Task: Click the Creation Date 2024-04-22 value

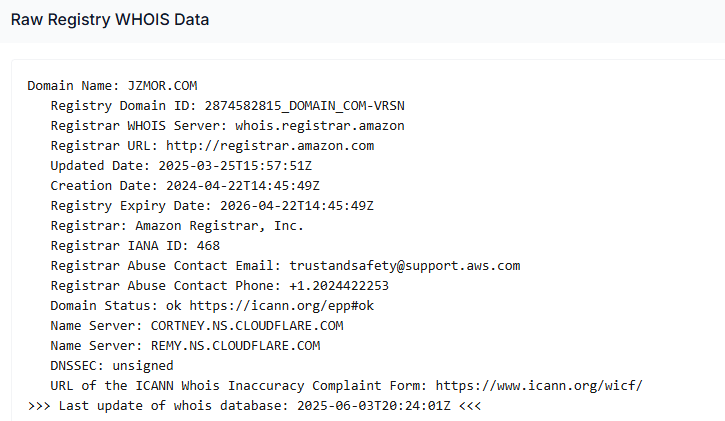Action: [243, 186]
